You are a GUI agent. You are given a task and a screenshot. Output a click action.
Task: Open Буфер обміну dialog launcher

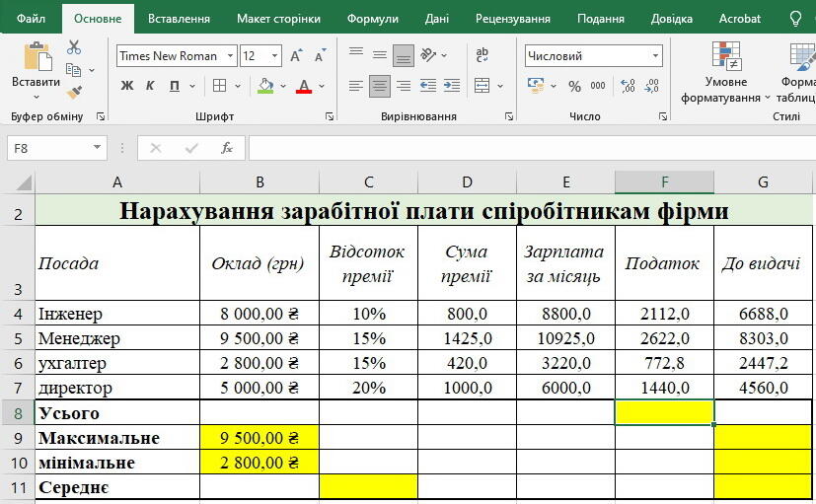tap(101, 117)
